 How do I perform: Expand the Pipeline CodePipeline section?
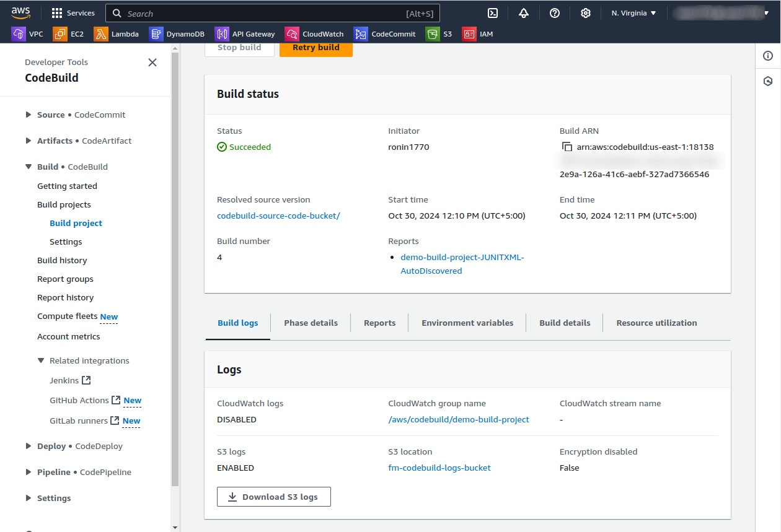tap(29, 472)
